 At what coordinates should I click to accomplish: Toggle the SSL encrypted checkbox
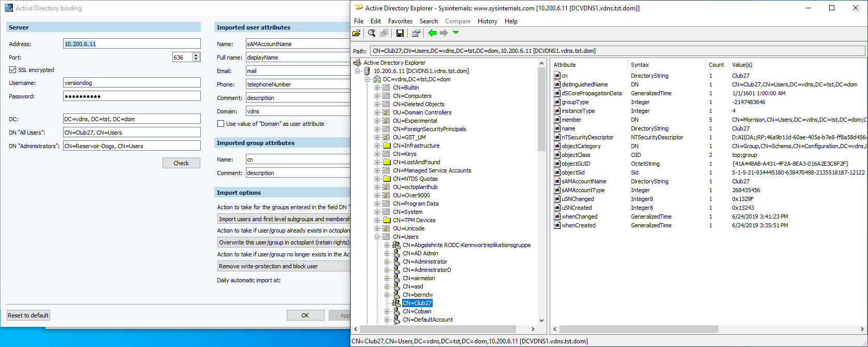[13, 70]
